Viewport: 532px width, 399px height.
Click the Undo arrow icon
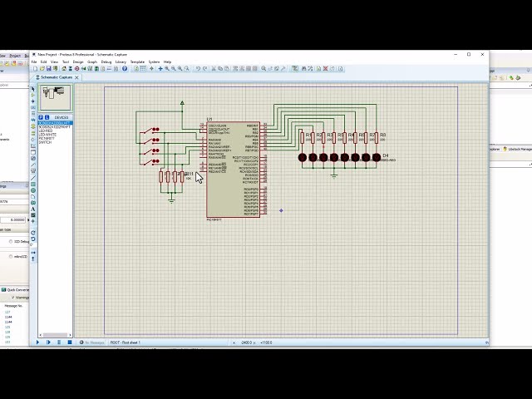(198, 68)
